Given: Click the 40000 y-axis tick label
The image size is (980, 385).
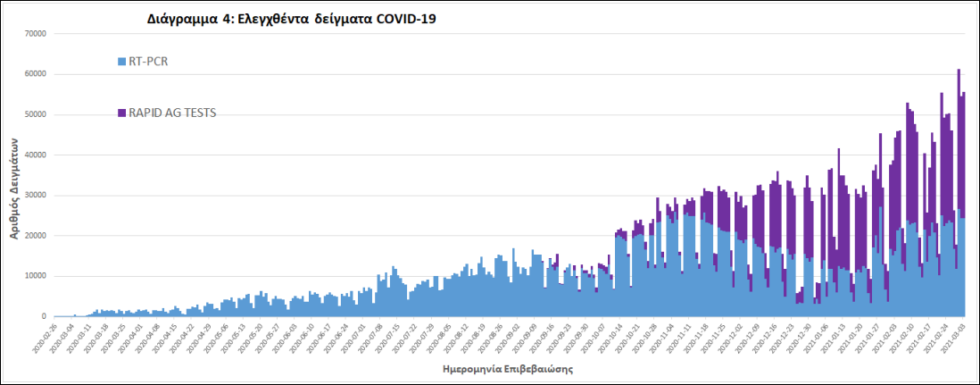Looking at the screenshot, I should [x=34, y=155].
